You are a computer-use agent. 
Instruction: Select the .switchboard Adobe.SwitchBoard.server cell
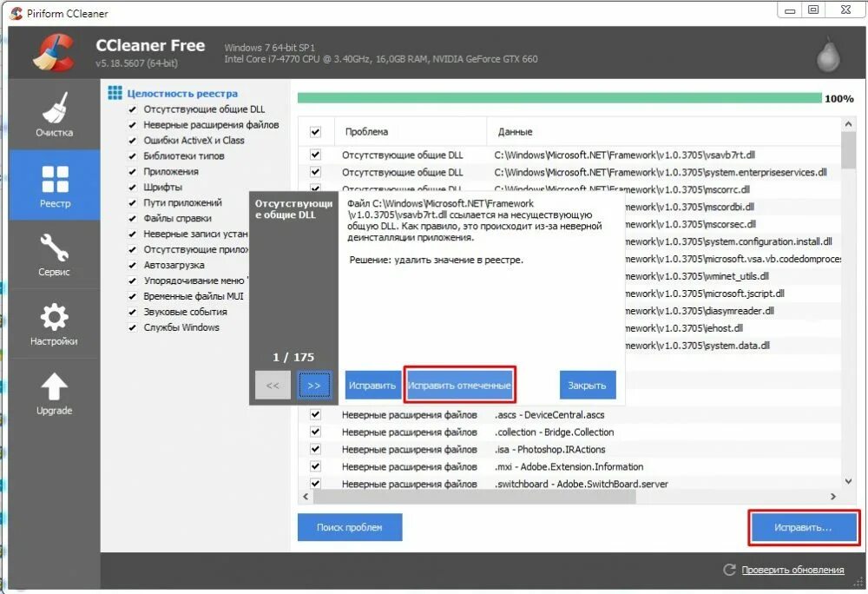coord(582,484)
